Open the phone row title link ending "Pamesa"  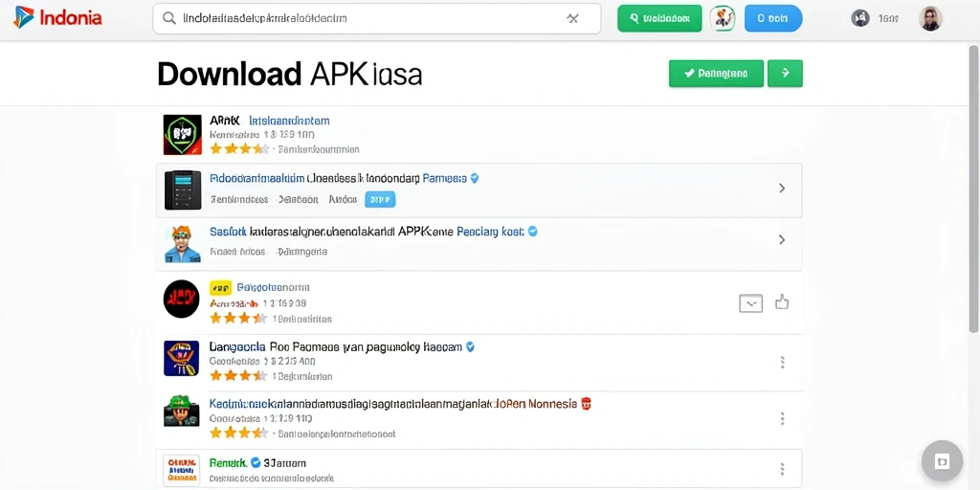[338, 178]
